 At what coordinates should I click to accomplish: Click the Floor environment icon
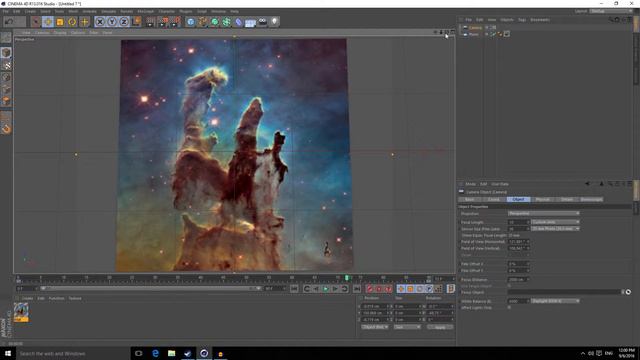point(250,22)
